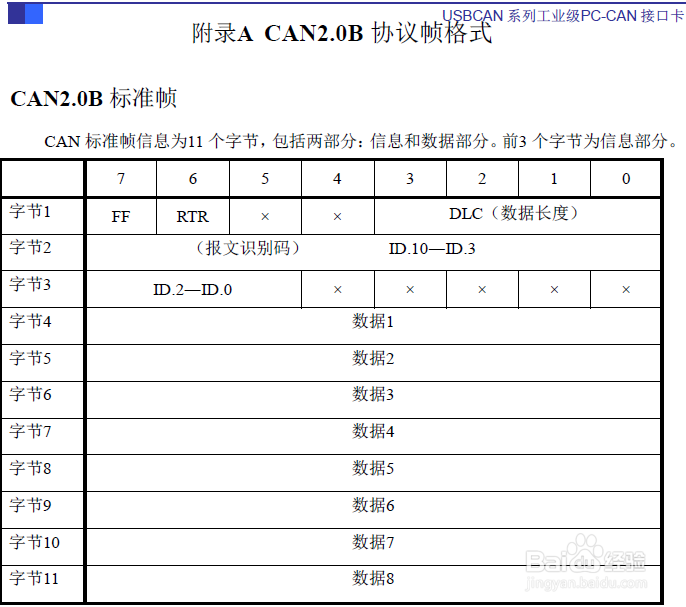Click the 数据4 cell
This screenshot has width=686, height=607.
click(373, 436)
